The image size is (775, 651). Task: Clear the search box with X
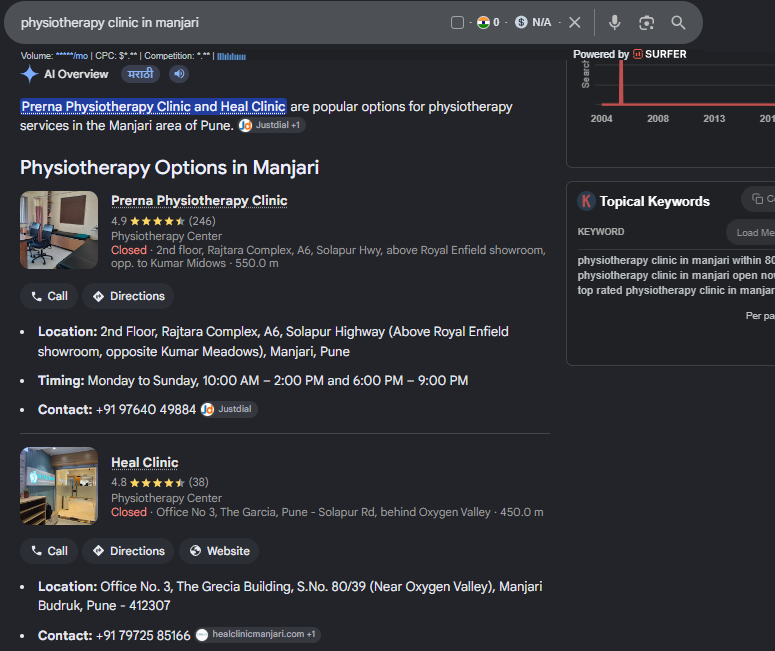tap(574, 23)
